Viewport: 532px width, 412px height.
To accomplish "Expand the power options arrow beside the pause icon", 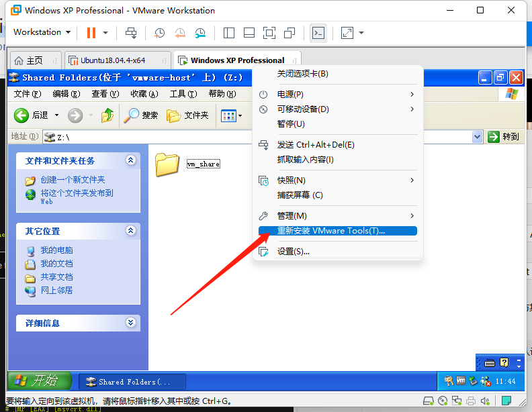I will [x=105, y=33].
